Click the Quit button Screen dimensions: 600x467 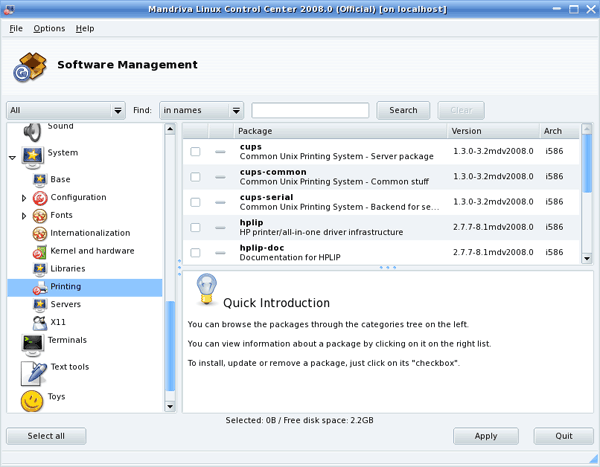564,436
